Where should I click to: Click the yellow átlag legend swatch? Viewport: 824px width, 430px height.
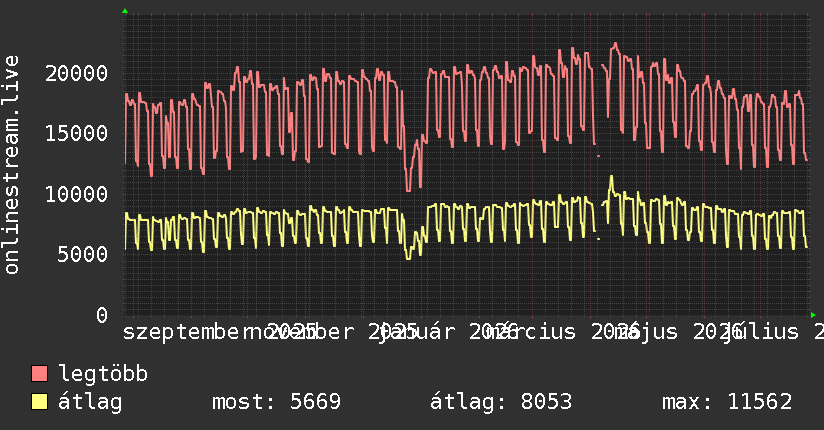point(39,401)
